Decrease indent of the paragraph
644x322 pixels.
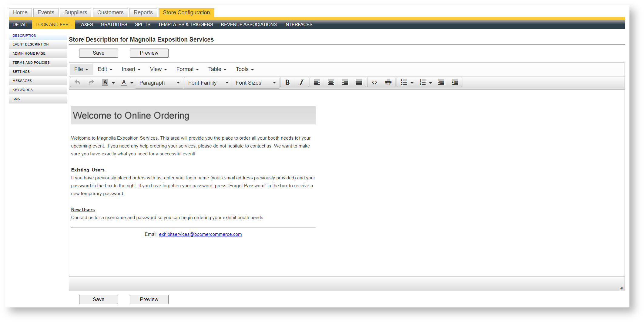point(441,83)
